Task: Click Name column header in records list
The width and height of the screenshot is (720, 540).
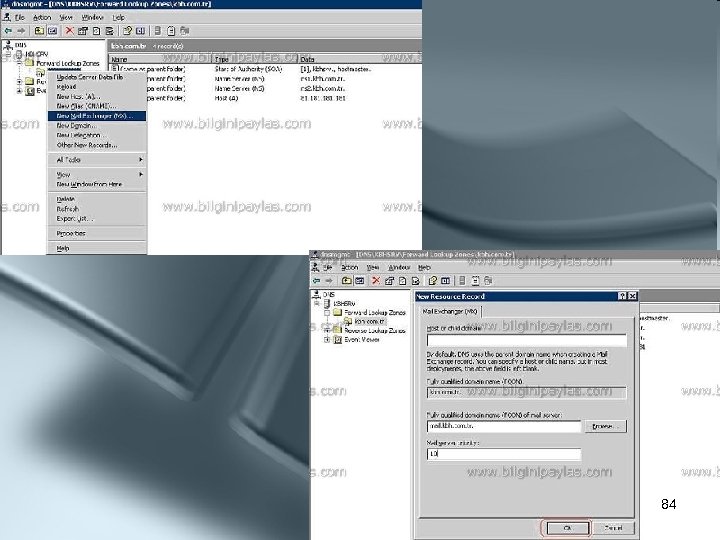Action: pyautogui.click(x=160, y=59)
